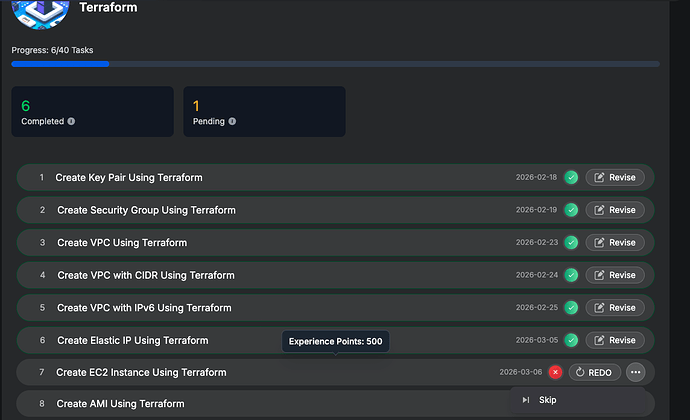The width and height of the screenshot is (690, 420).
Task: Open Create VPC Using Terraform task
Action: [x=122, y=243]
